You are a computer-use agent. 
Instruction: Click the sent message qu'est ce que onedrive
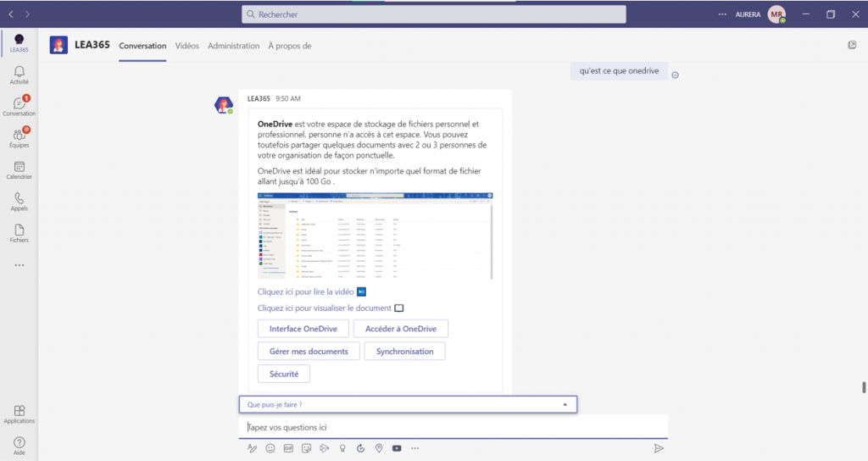(x=619, y=71)
